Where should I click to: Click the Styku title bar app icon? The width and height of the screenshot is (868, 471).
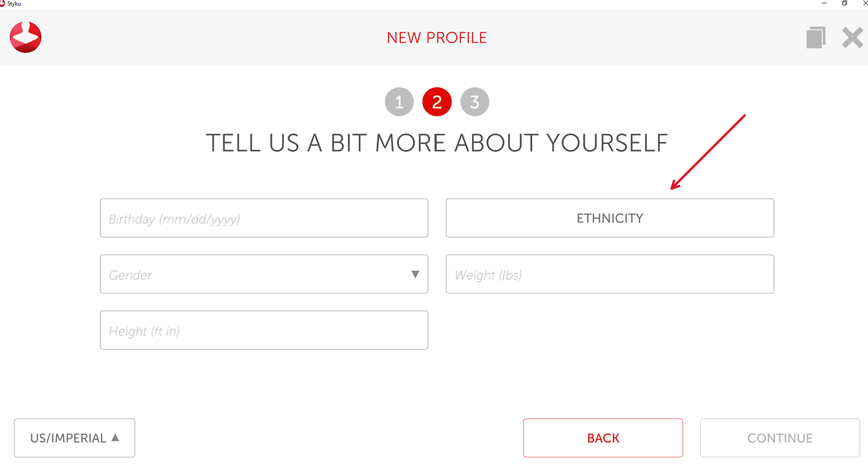point(3,4)
